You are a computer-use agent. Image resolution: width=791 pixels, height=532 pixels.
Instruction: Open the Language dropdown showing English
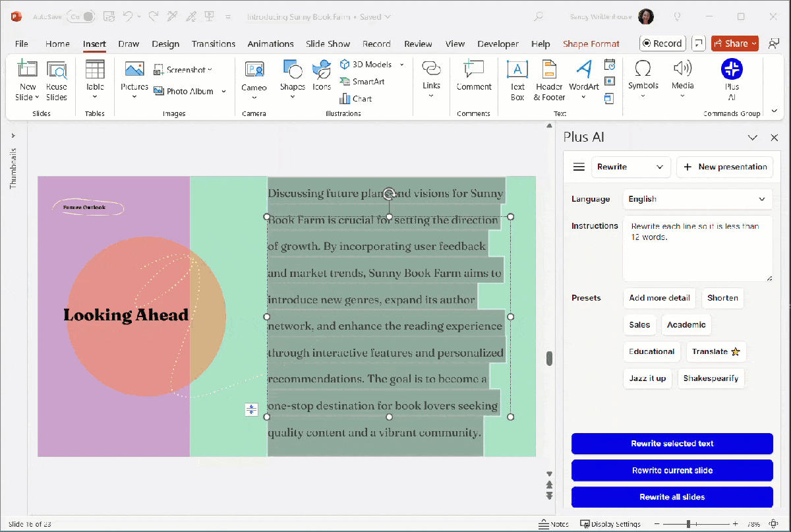[x=697, y=198]
